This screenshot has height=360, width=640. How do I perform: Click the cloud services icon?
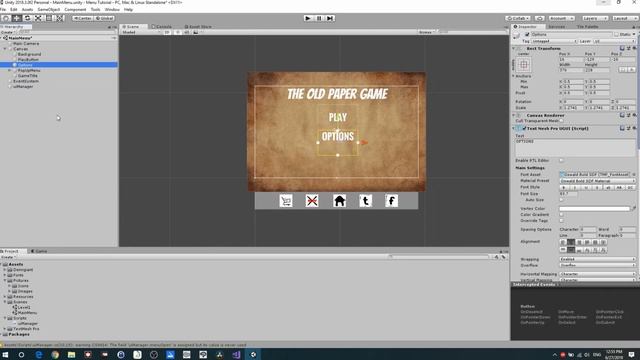[x=540, y=18]
